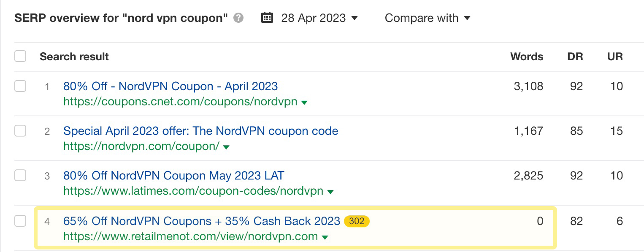Click the Search result column header
This screenshot has height=252, width=644.
tap(74, 56)
